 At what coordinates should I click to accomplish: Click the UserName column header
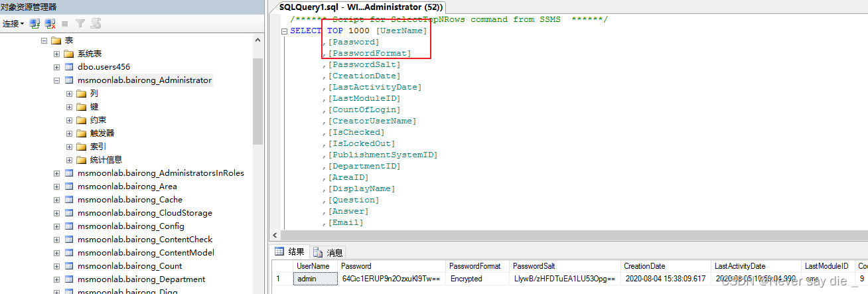(315, 266)
